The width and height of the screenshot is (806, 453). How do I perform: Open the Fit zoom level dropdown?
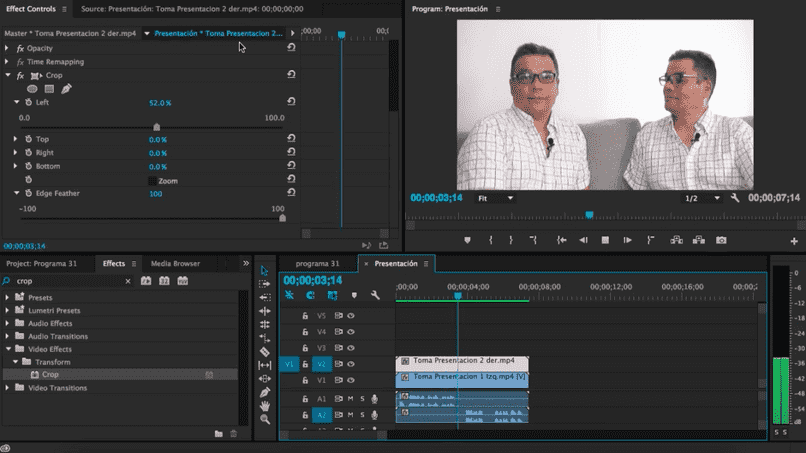[x=495, y=198]
